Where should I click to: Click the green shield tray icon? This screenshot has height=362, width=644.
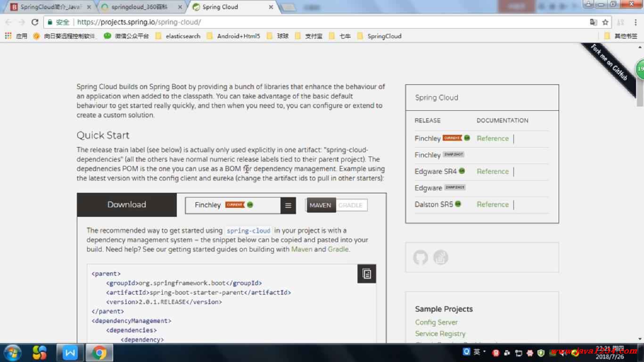pyautogui.click(x=541, y=353)
